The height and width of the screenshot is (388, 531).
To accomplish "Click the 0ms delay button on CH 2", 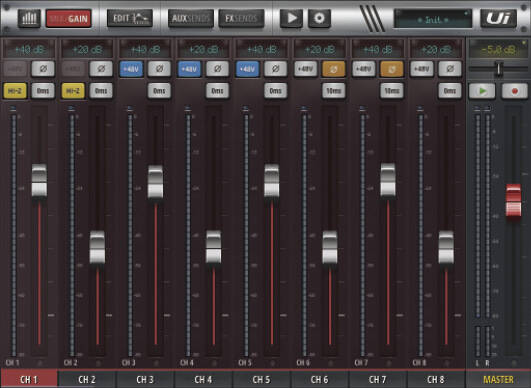I will pyautogui.click(x=101, y=91).
